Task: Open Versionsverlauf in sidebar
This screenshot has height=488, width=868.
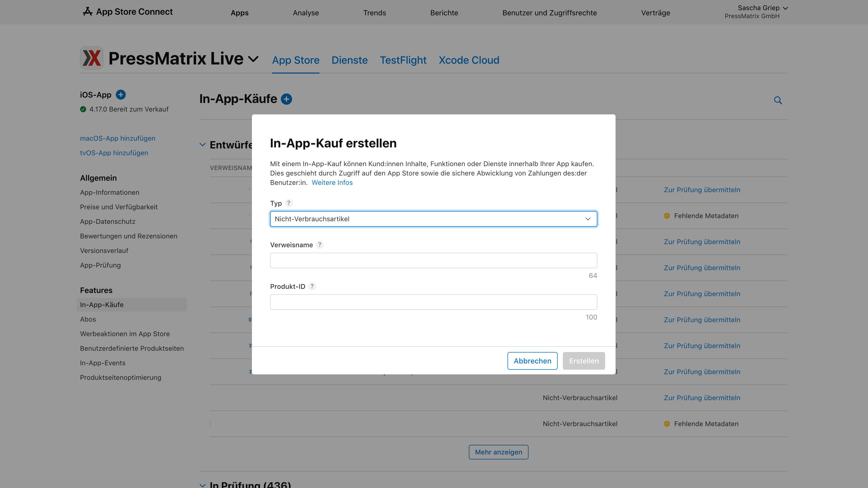Action: click(104, 251)
